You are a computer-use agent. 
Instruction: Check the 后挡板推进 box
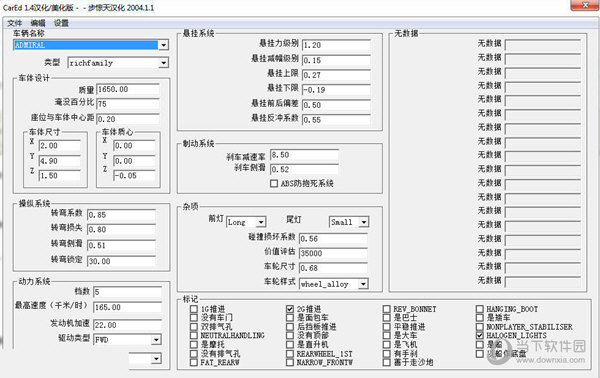[290, 327]
